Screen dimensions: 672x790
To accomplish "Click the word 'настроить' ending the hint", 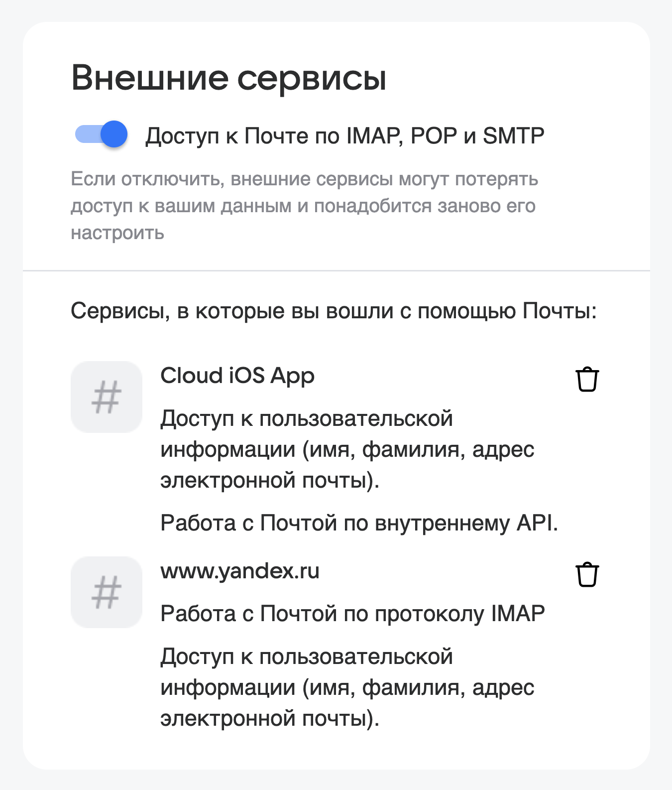I will pos(117,233).
